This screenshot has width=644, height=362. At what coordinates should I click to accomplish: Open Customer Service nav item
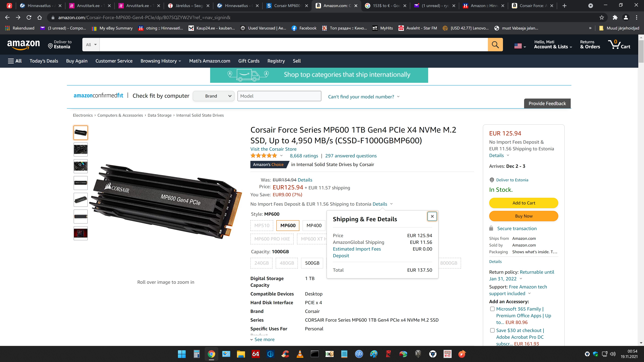point(114,61)
